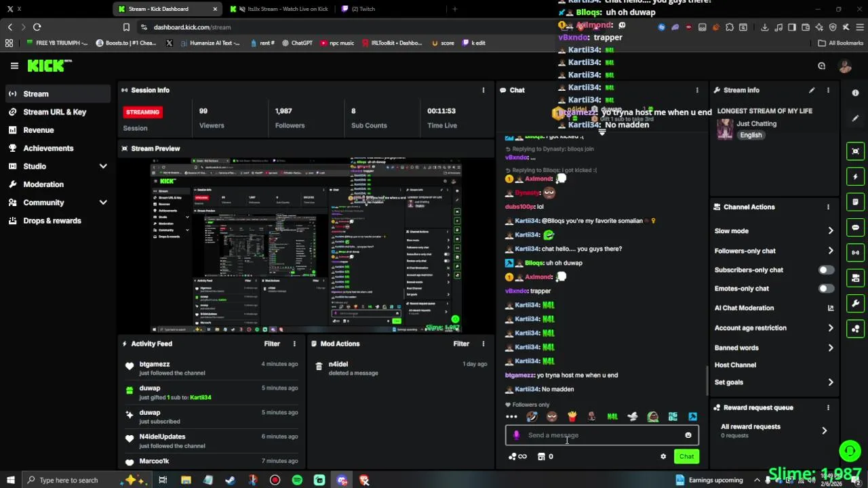Open Steam from the Windows taskbar
868x488 pixels.
230,480
